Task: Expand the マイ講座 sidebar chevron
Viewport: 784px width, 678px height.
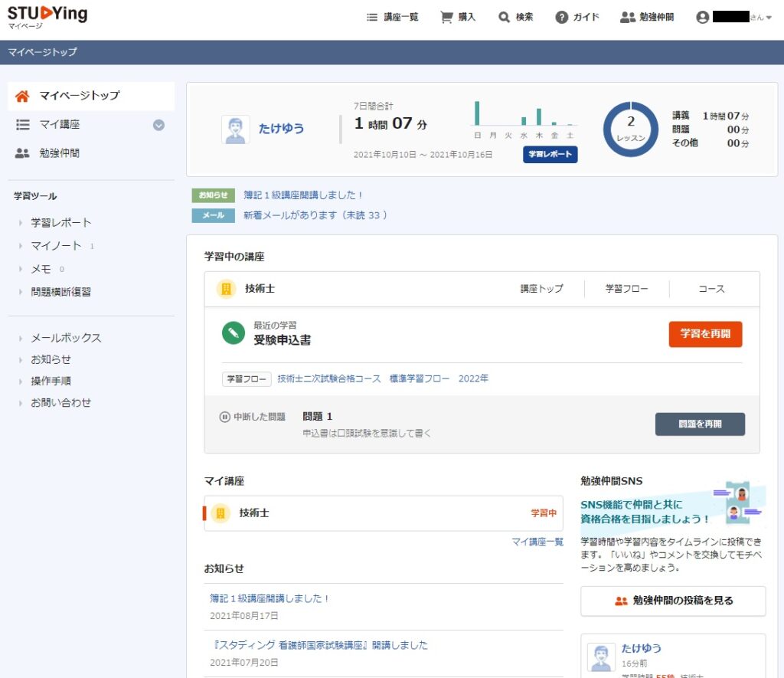Action: click(x=158, y=125)
